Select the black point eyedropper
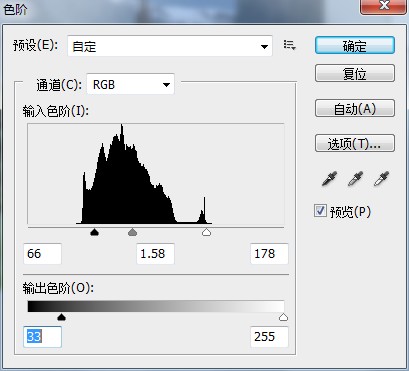The width and height of the screenshot is (409, 371). pyautogui.click(x=329, y=179)
